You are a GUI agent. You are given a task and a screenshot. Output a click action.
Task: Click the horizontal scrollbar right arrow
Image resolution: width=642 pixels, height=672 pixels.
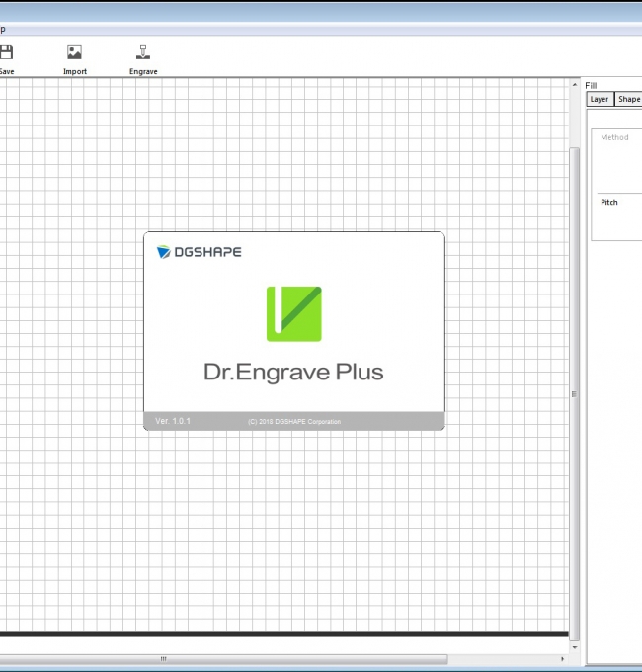pos(562,659)
